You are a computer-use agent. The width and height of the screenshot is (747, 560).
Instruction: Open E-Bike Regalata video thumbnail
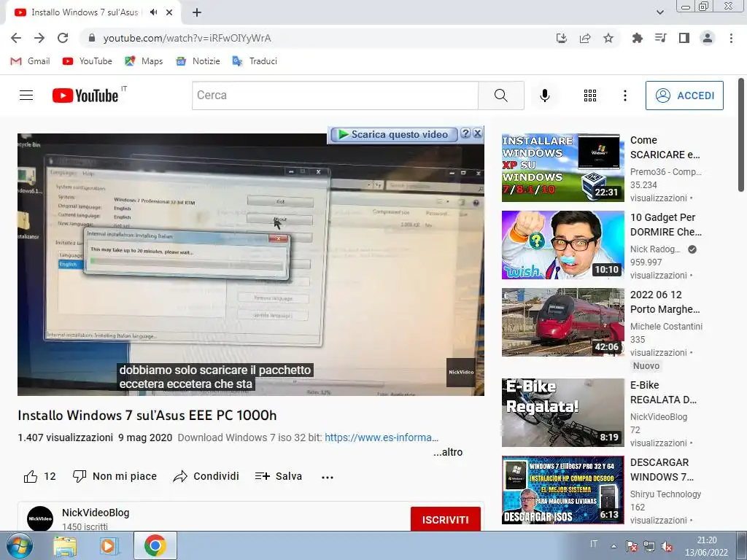[x=562, y=413]
